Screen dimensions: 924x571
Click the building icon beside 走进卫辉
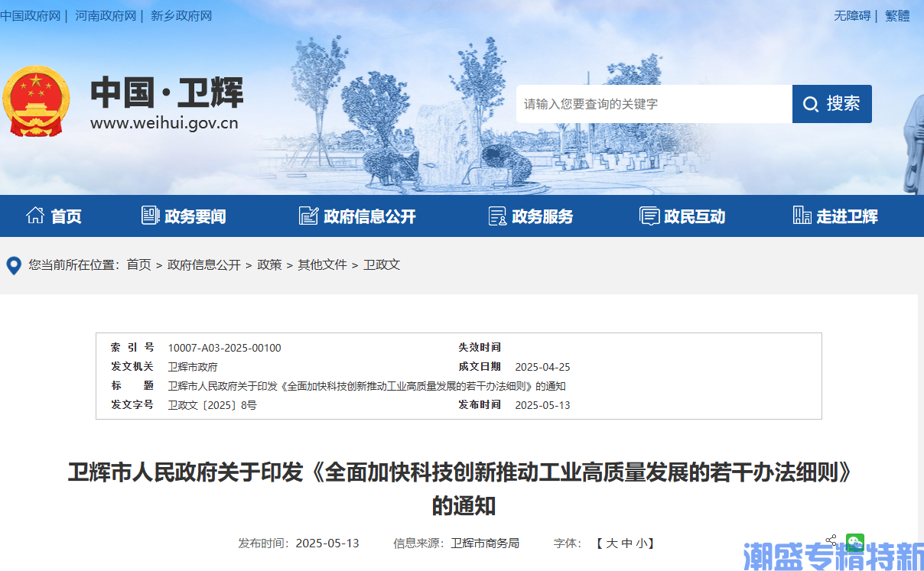click(x=802, y=216)
